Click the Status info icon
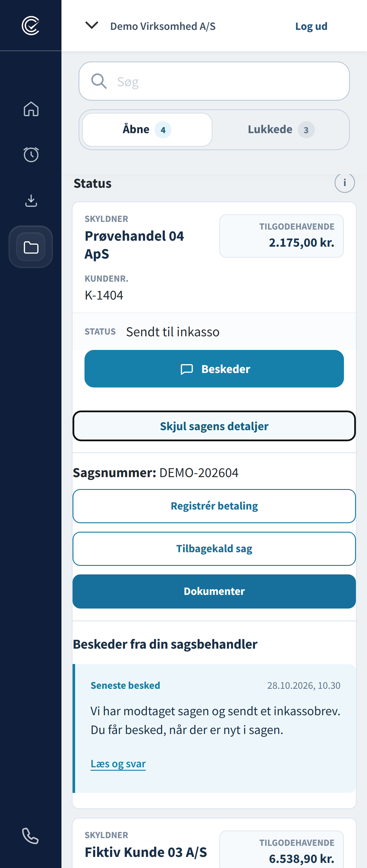Viewport: 367px width, 868px height. pos(345,183)
